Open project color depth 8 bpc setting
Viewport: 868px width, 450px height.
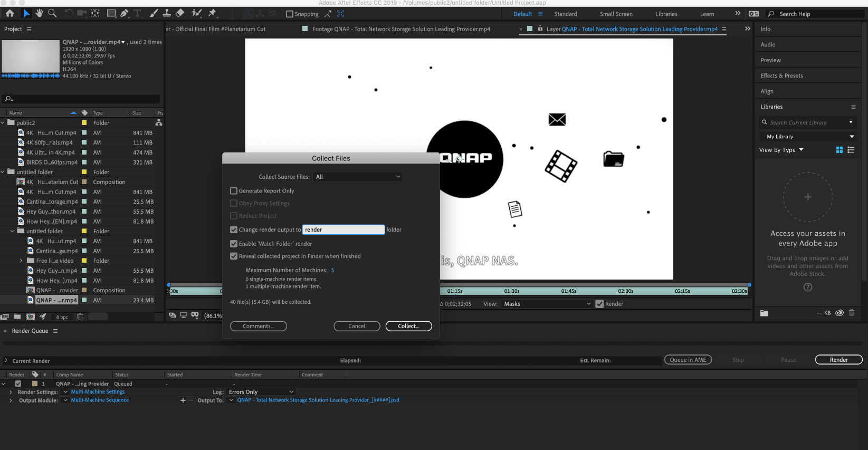tap(62, 317)
